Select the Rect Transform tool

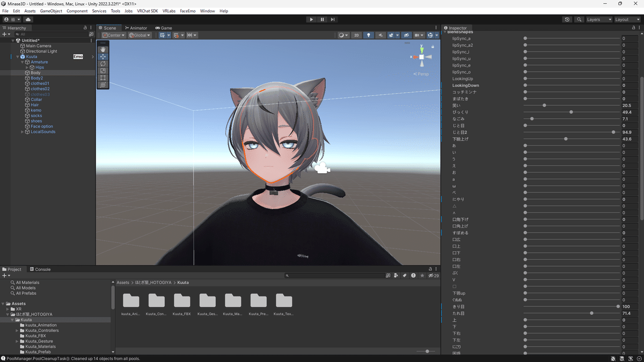(103, 77)
